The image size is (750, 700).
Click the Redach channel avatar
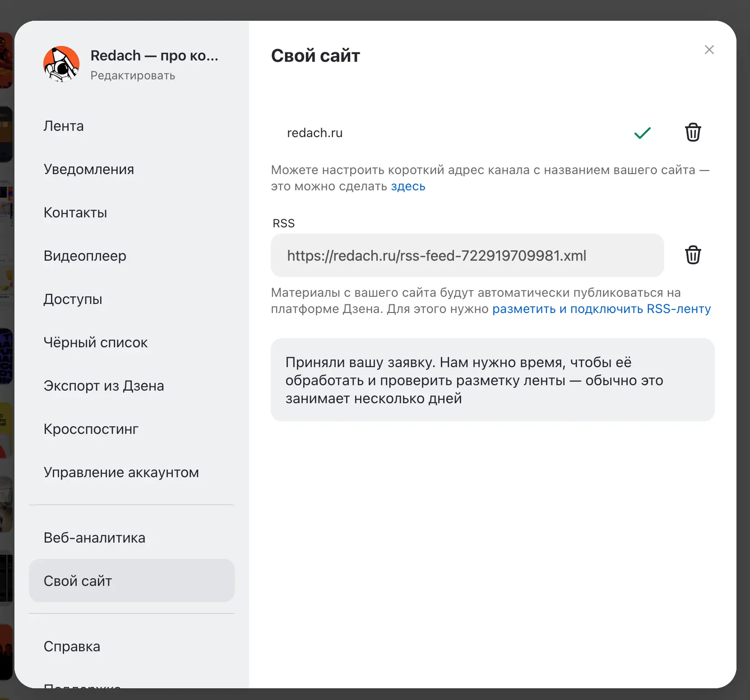(x=61, y=64)
